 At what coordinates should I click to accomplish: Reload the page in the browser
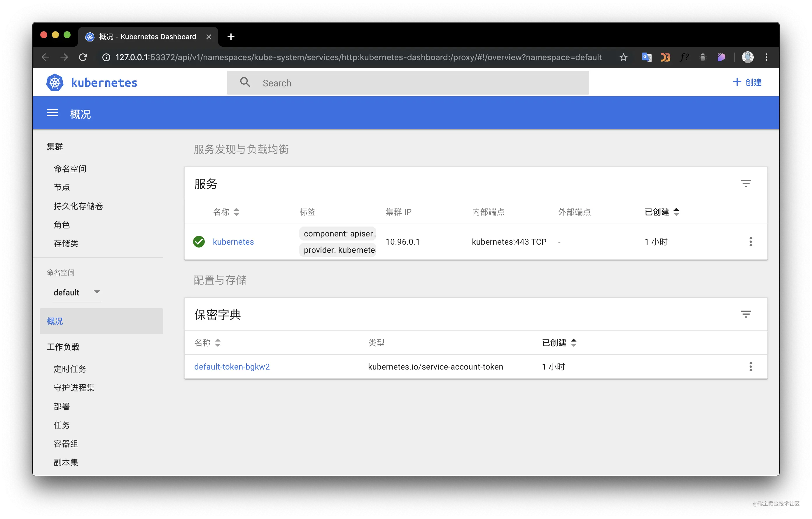(x=83, y=57)
